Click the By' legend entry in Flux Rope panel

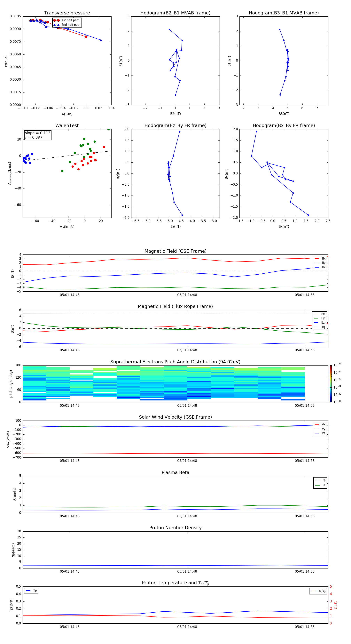click(x=320, y=318)
